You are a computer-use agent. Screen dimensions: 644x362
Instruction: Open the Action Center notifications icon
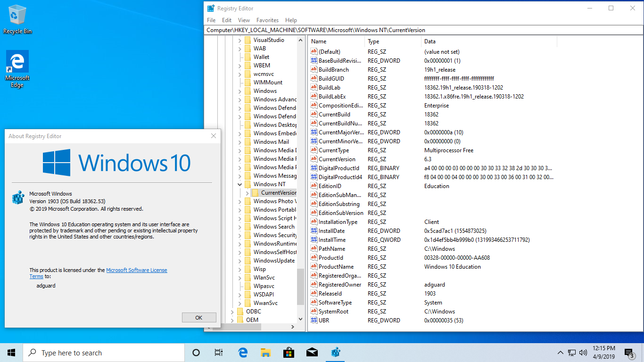tap(630, 353)
